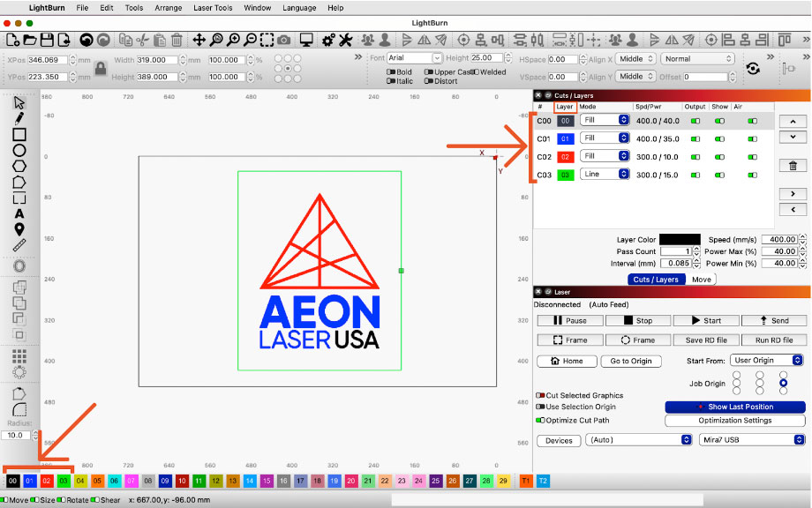Select the Rectangle drawing tool
The width and height of the screenshot is (812, 508).
19,135
